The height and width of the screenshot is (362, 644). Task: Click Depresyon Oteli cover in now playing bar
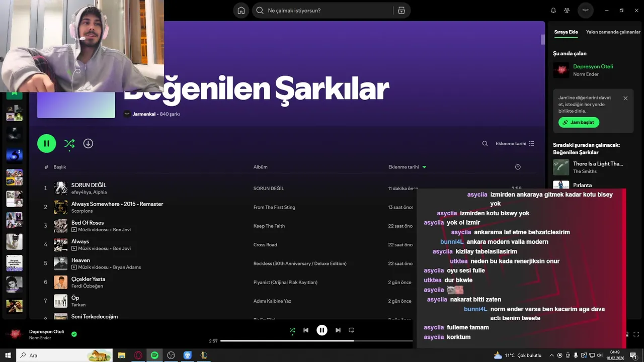pos(14,334)
